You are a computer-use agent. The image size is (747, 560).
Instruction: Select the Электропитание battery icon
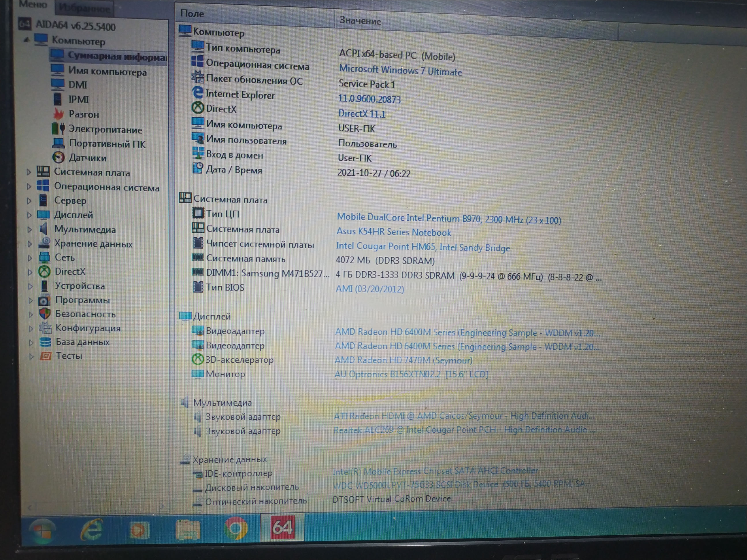point(58,128)
